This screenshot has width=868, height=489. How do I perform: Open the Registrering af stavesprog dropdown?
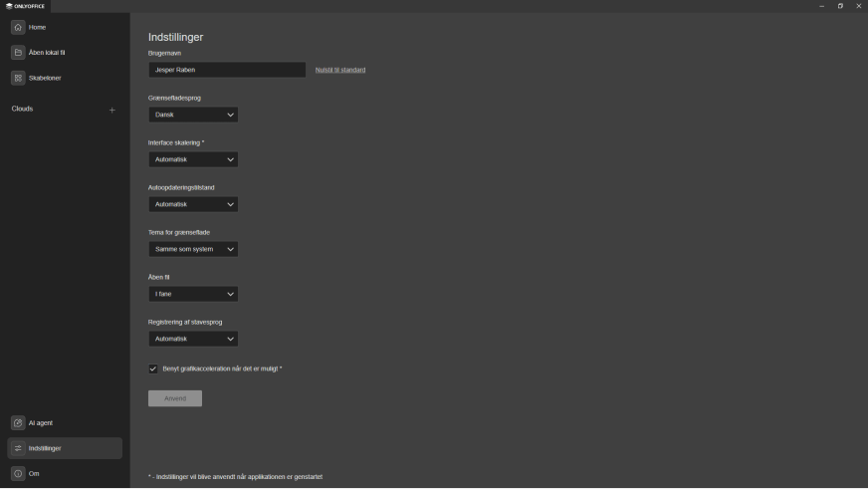(193, 339)
